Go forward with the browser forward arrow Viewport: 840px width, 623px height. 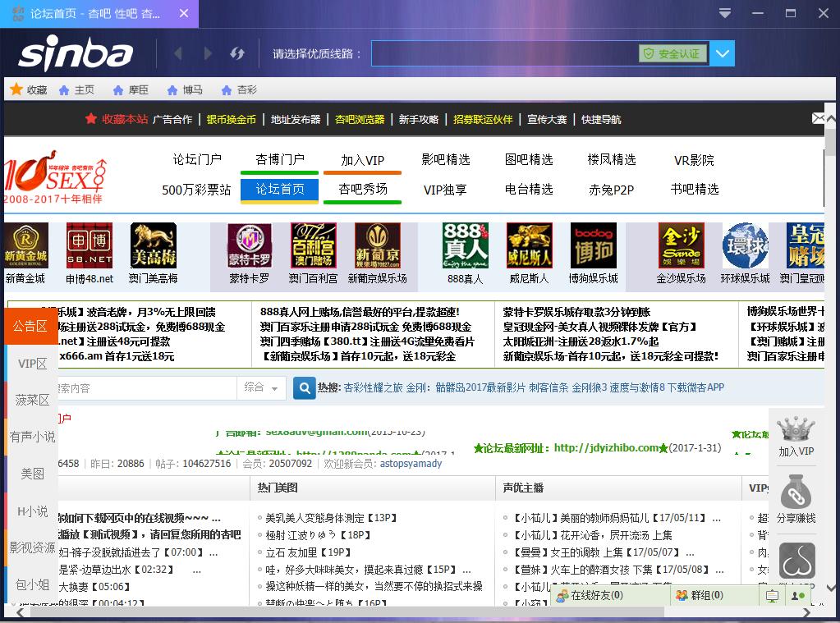(208, 53)
